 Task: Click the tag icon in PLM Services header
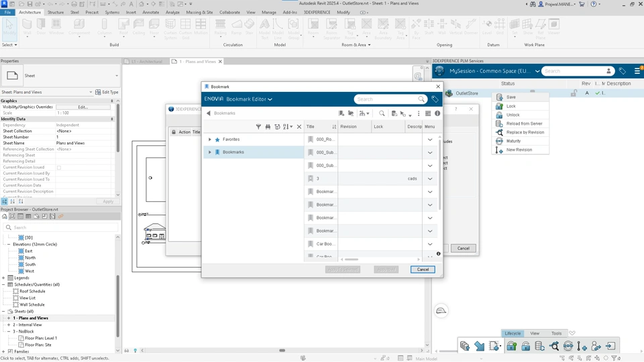[623, 72]
